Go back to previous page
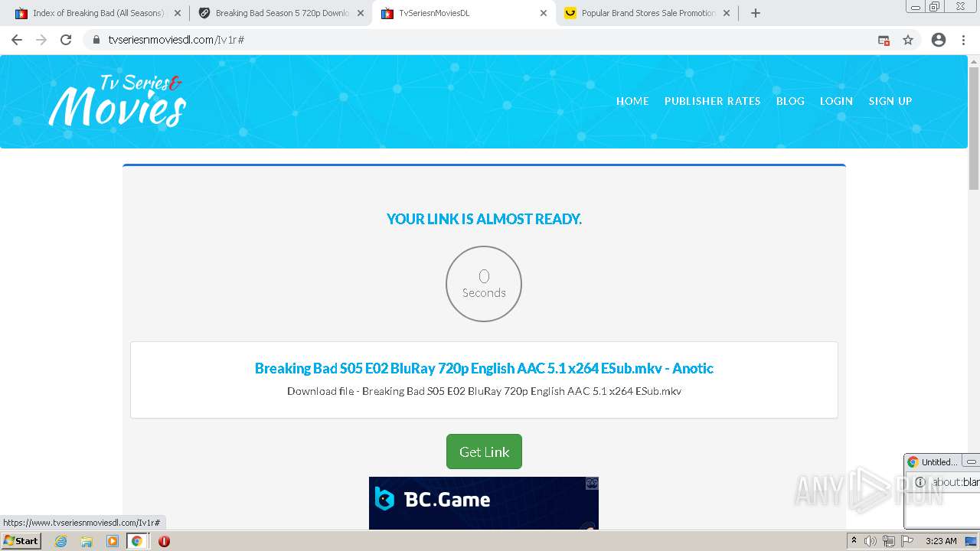This screenshot has height=551, width=980. pyautogui.click(x=17, y=40)
